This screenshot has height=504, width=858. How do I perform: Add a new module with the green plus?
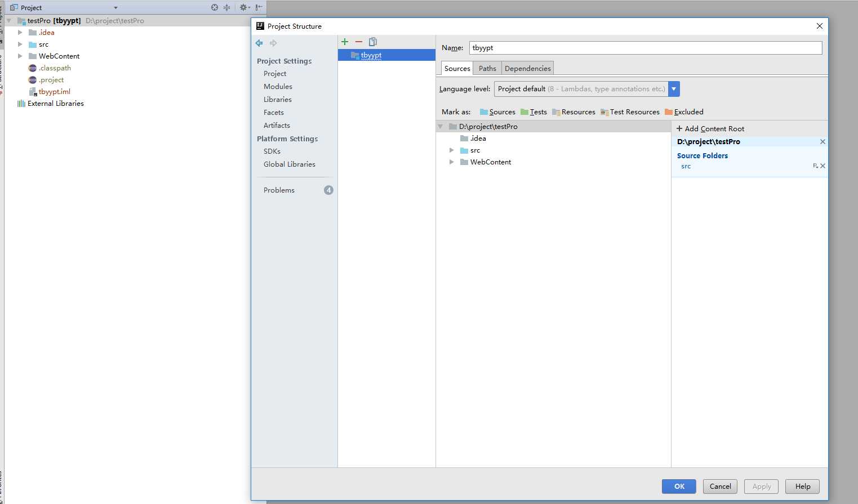click(345, 42)
